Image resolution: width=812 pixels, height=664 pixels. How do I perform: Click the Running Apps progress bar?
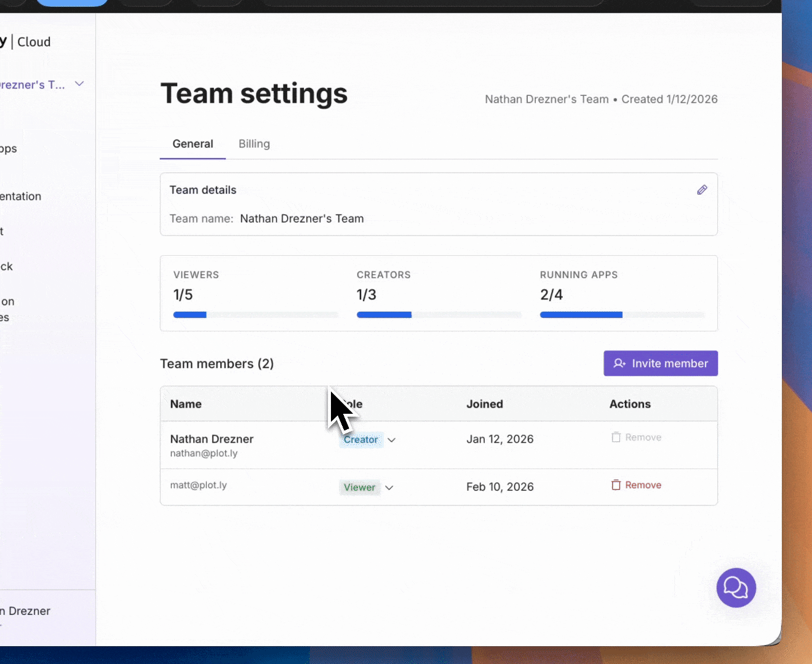[x=622, y=314]
